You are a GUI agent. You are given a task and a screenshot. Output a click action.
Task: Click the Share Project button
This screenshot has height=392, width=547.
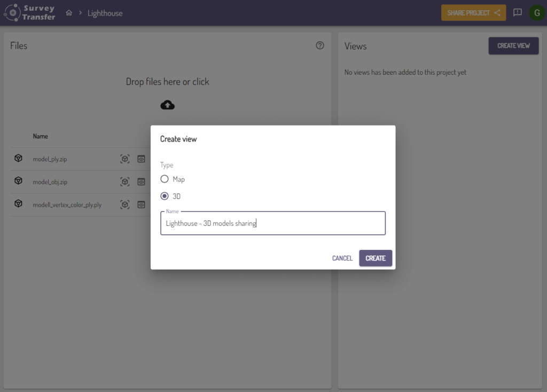(x=473, y=13)
